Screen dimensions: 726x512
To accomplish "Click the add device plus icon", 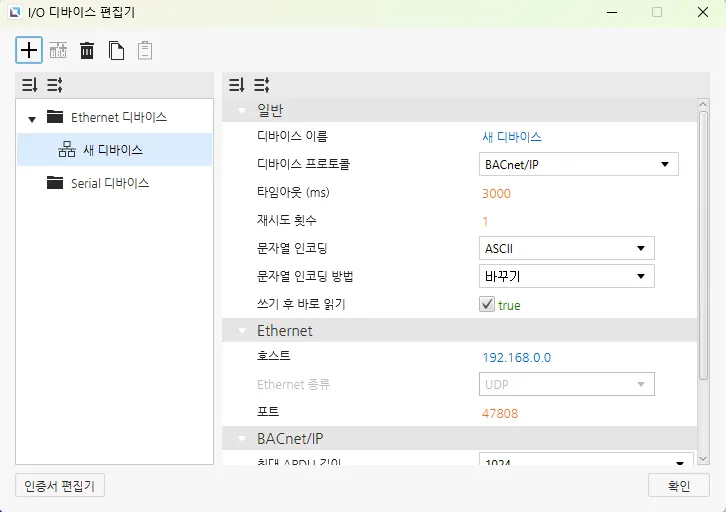I will point(29,50).
